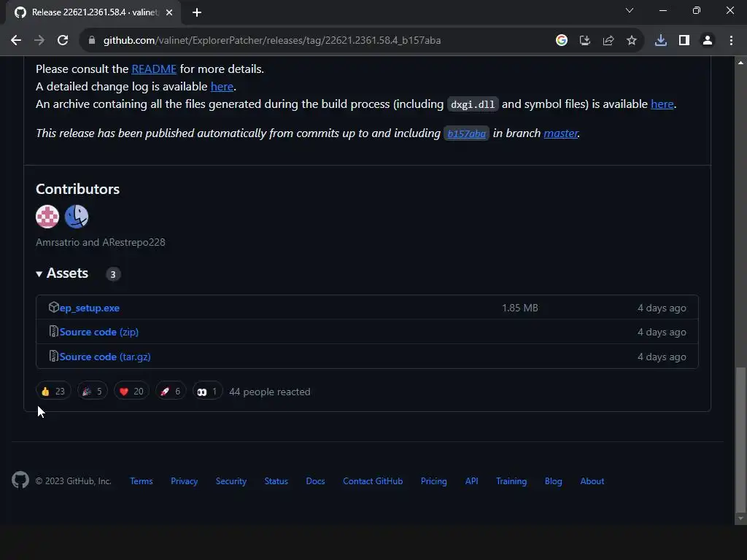Toggle the browser side panel

click(684, 41)
